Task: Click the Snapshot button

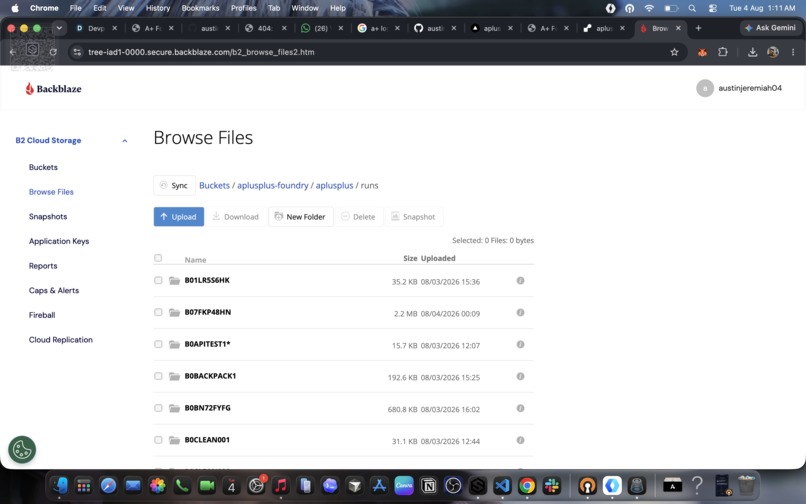Action: coord(413,217)
